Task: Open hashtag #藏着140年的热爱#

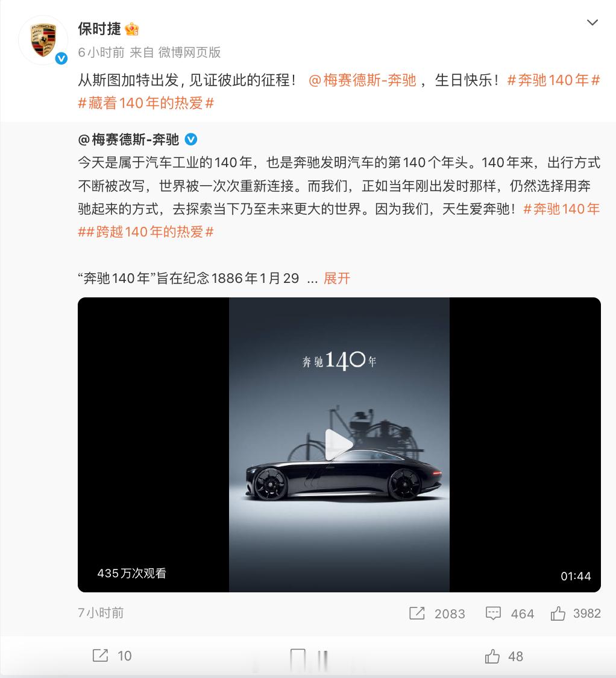Action: click(146, 103)
